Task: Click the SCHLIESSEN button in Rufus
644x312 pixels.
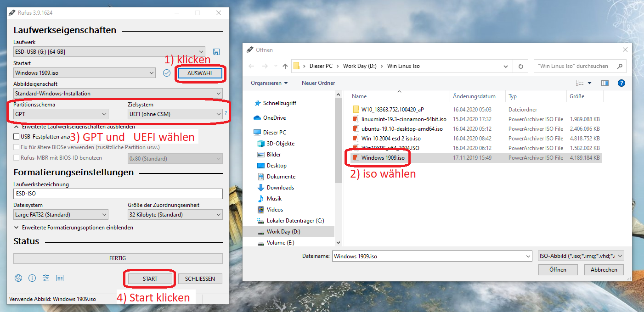Action: pos(200,279)
